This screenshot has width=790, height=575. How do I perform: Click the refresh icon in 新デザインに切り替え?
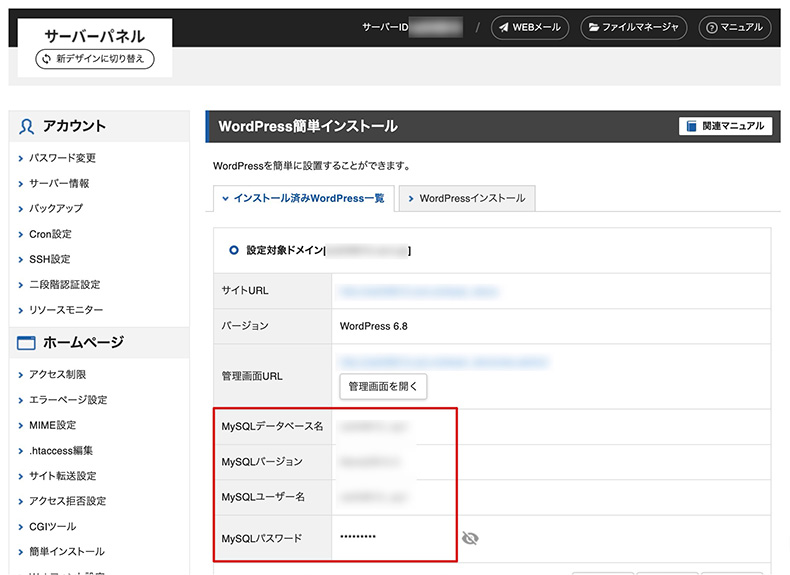click(x=46, y=59)
